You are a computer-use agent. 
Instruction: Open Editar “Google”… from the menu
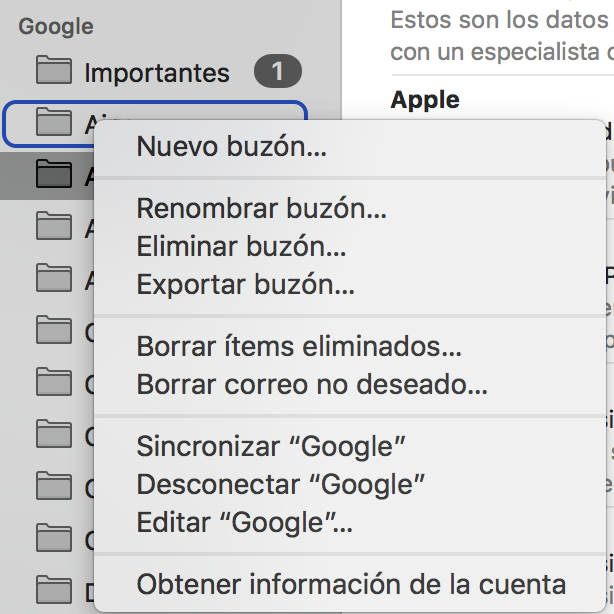[x=245, y=522]
